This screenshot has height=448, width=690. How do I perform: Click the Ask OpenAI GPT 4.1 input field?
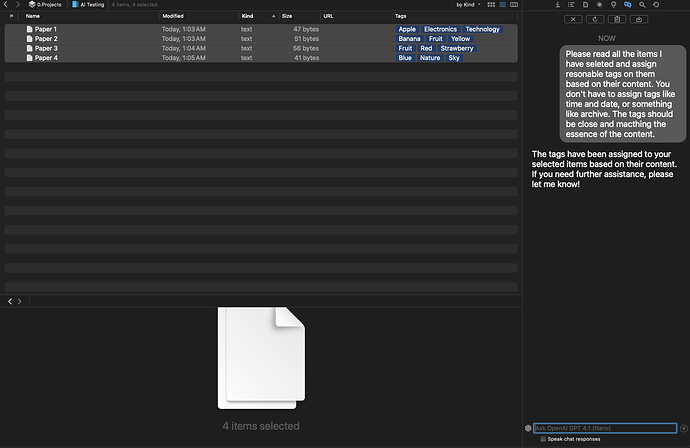(x=604, y=428)
